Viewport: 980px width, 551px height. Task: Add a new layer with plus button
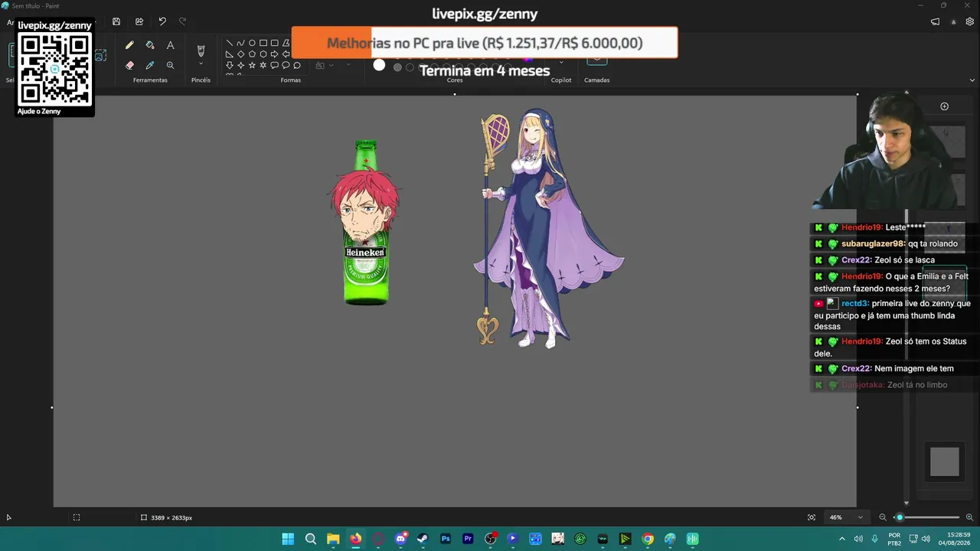pos(944,106)
